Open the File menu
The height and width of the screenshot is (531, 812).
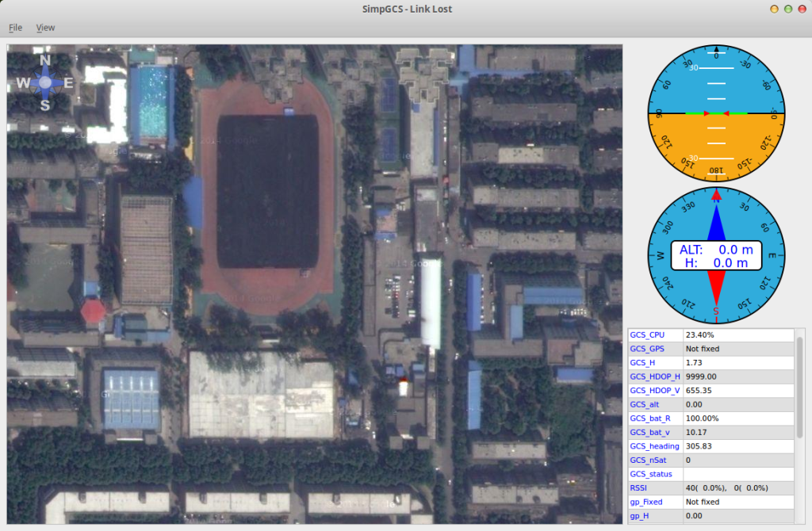tap(15, 28)
